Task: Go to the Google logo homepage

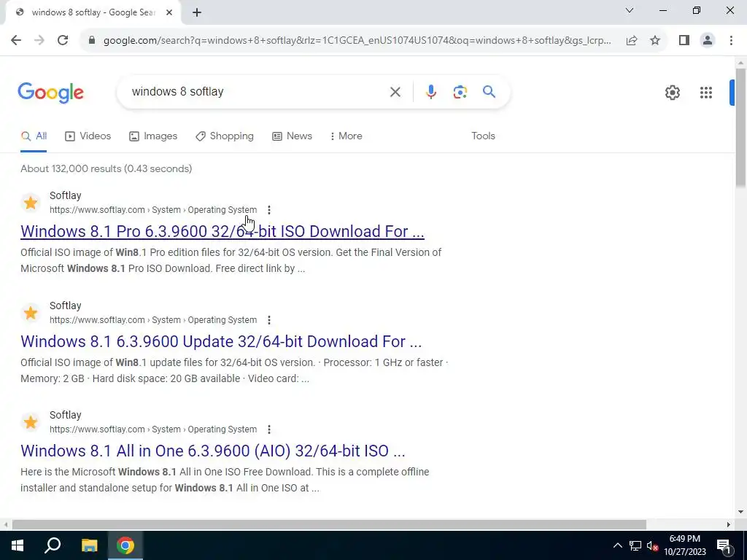Action: coord(50,93)
